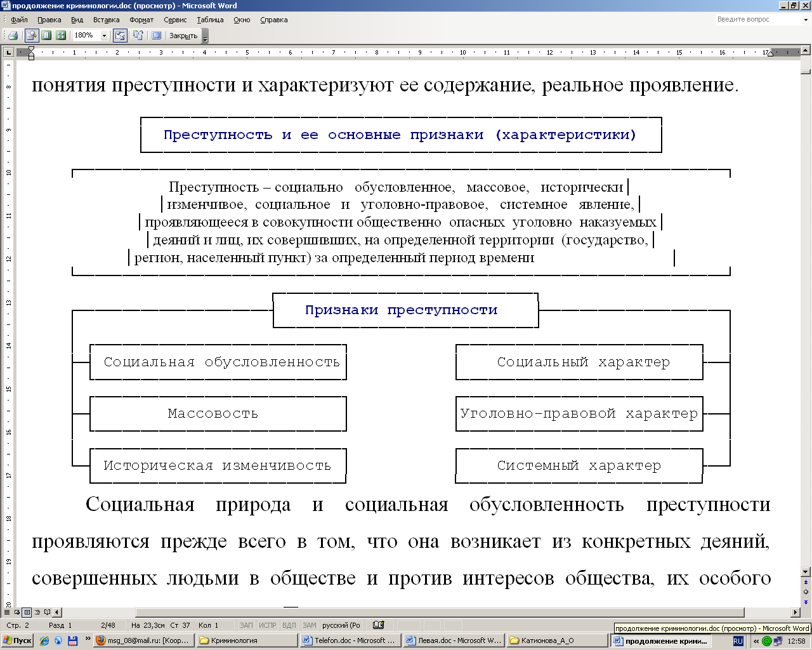The image size is (812, 650).
Task: Toggle ЗАП macro recording indicator
Action: click(246, 625)
